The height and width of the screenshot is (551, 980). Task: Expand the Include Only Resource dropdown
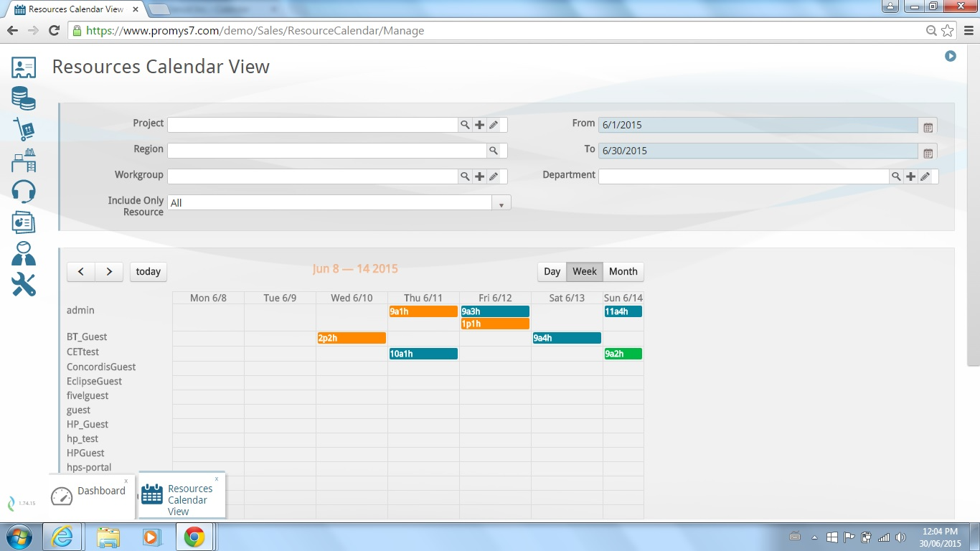coord(501,203)
